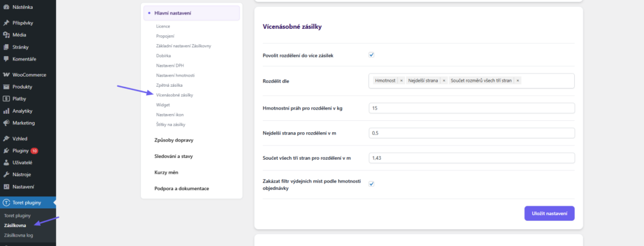The height and width of the screenshot is (246, 644).
Task: Click the Toret pluginy circle icon
Action: point(6,202)
